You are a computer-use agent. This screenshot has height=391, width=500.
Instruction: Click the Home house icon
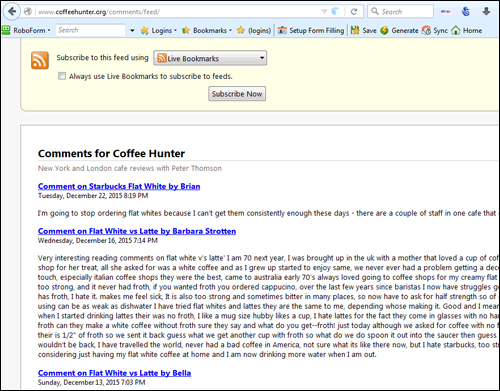click(456, 30)
